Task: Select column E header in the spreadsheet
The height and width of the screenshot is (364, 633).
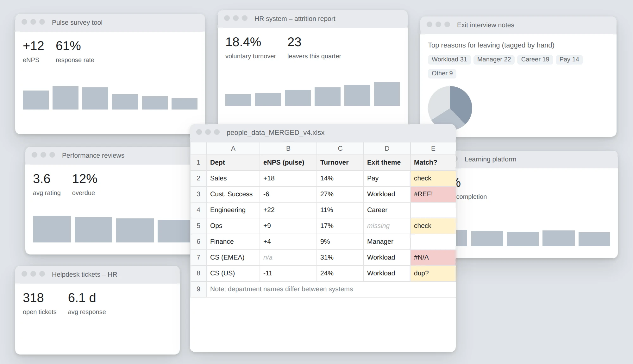Action: [x=433, y=148]
